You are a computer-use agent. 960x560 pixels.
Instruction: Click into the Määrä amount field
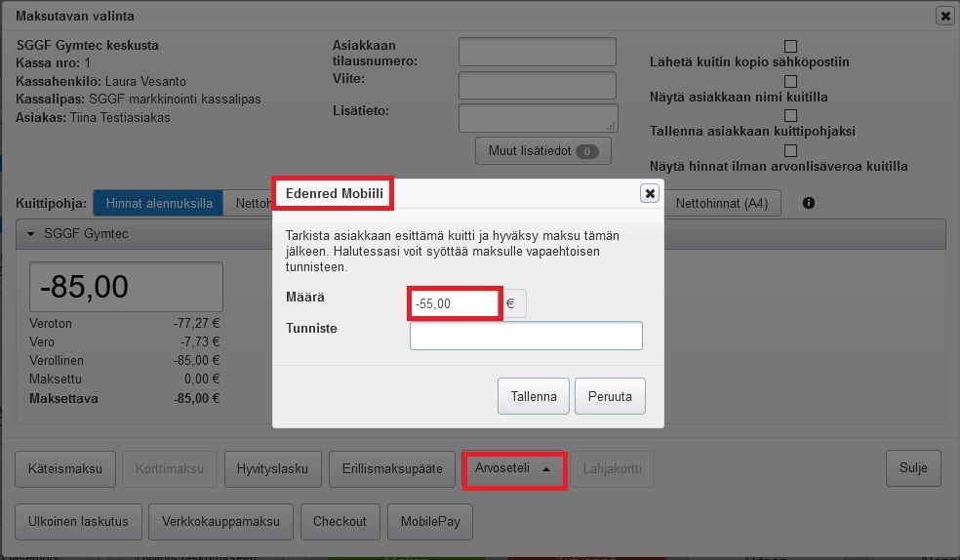click(x=454, y=304)
